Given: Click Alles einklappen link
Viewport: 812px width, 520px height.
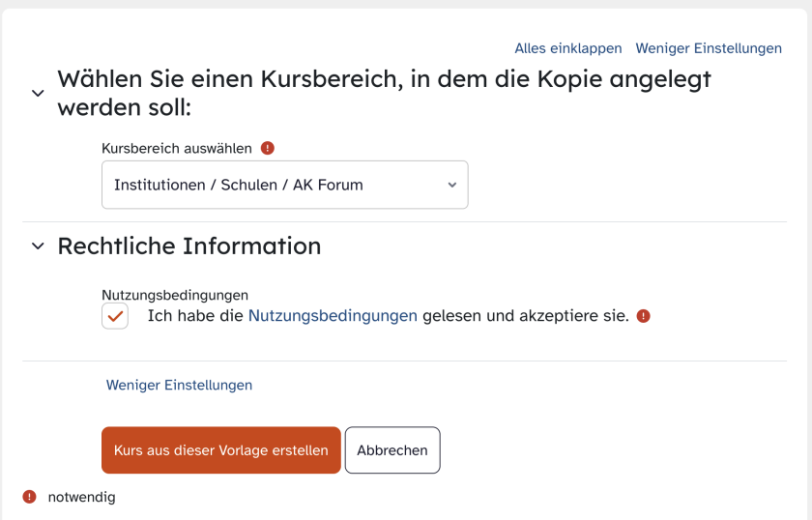Looking at the screenshot, I should [568, 48].
